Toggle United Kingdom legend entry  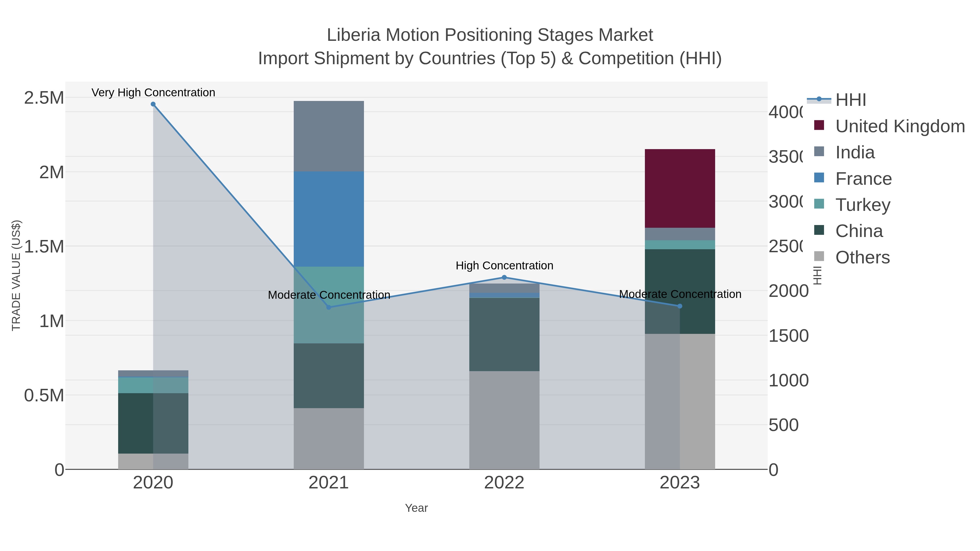pyautogui.click(x=889, y=126)
